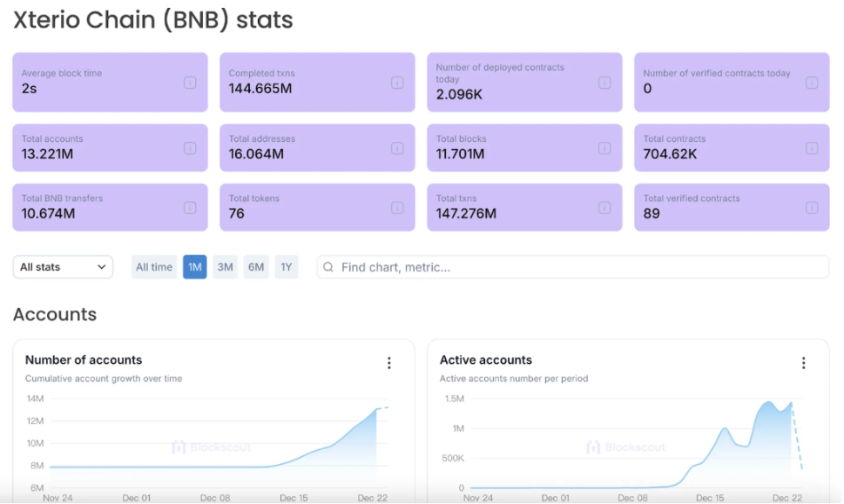Expand Active accounts chart three-dot menu
Screen dimensions: 844x504
pyautogui.click(x=804, y=363)
